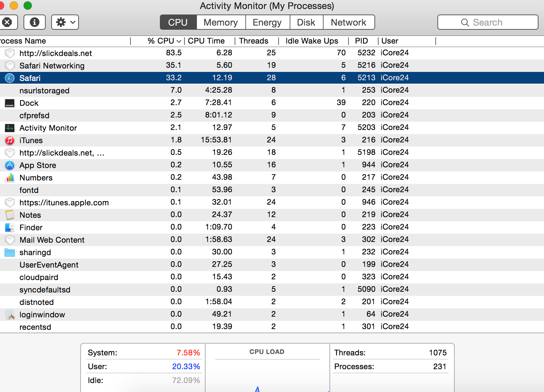Switch to the Memory tab

[221, 22]
